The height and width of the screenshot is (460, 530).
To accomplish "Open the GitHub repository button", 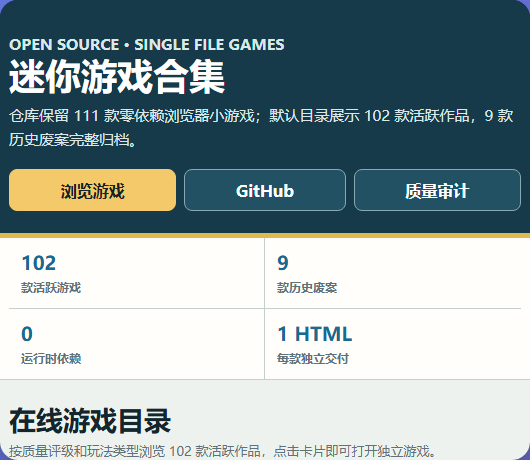I will (265, 190).
